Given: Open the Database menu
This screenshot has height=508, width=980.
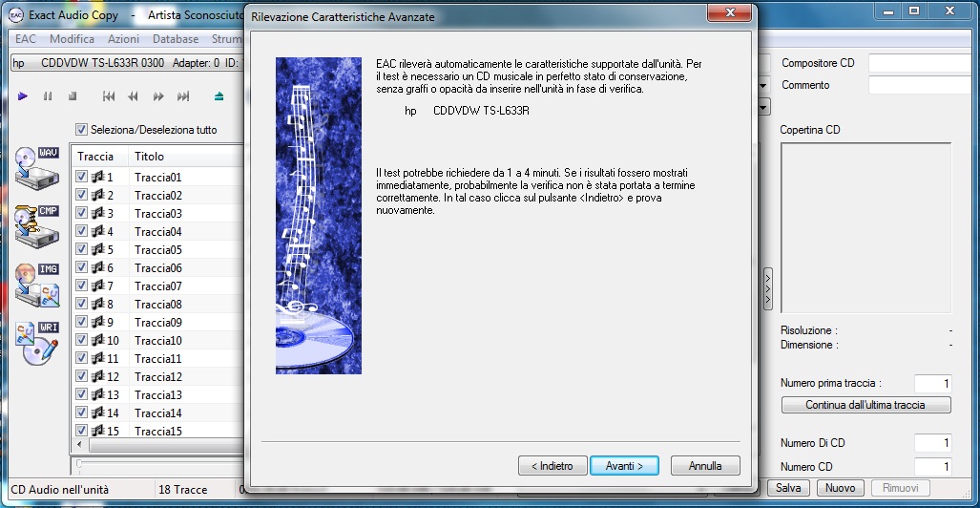Looking at the screenshot, I should tap(176, 39).
